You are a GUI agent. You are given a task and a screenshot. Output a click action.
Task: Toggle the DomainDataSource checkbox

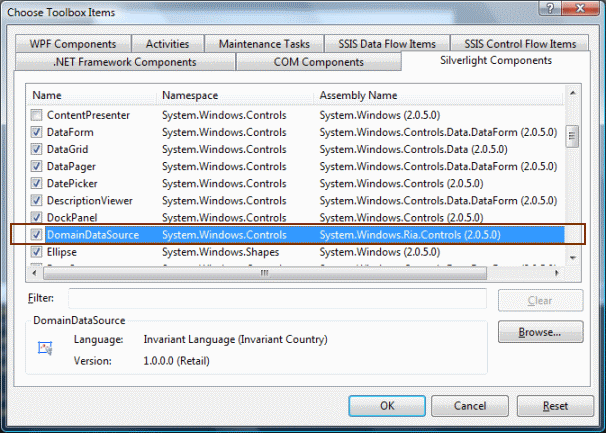click(x=37, y=234)
